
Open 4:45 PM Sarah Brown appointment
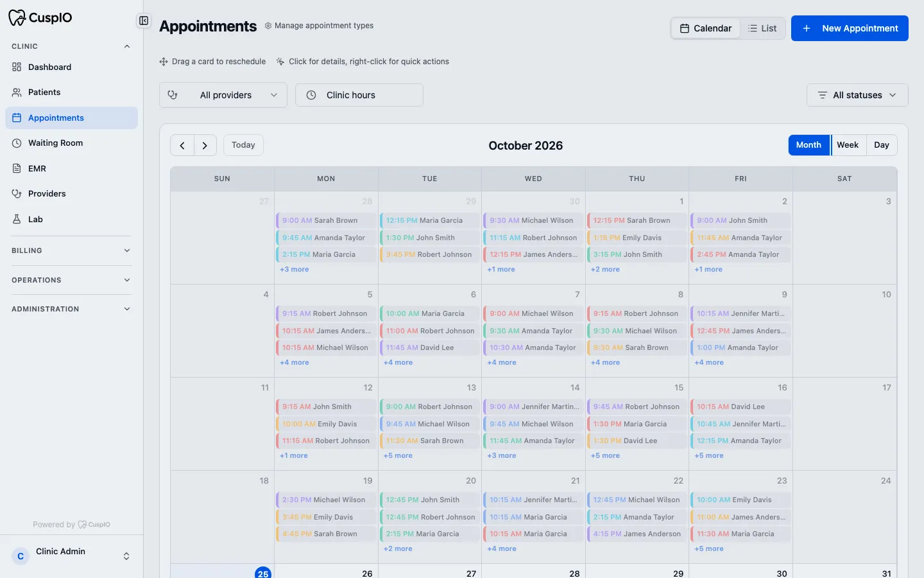tap(326, 534)
